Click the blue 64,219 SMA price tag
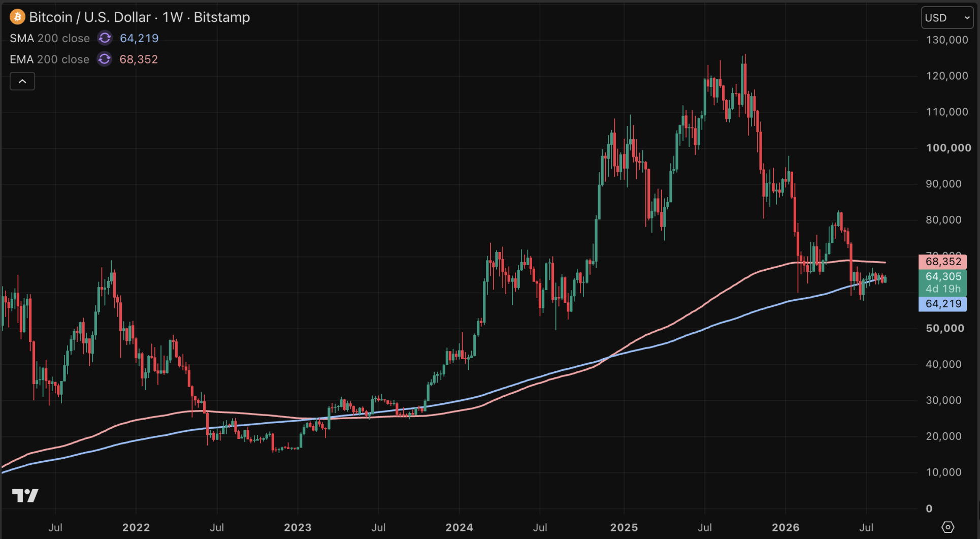Screen dimensions: 980x539 pos(943,304)
